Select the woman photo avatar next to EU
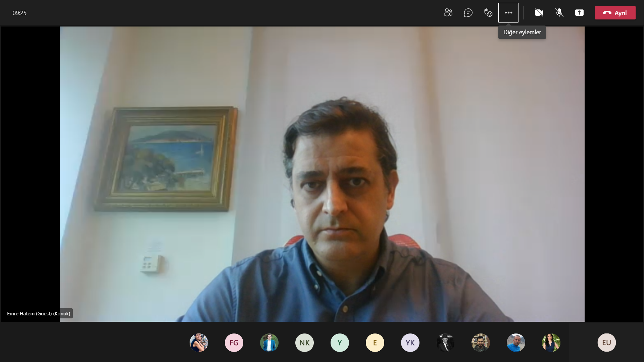The width and height of the screenshot is (644, 362). 551,343
